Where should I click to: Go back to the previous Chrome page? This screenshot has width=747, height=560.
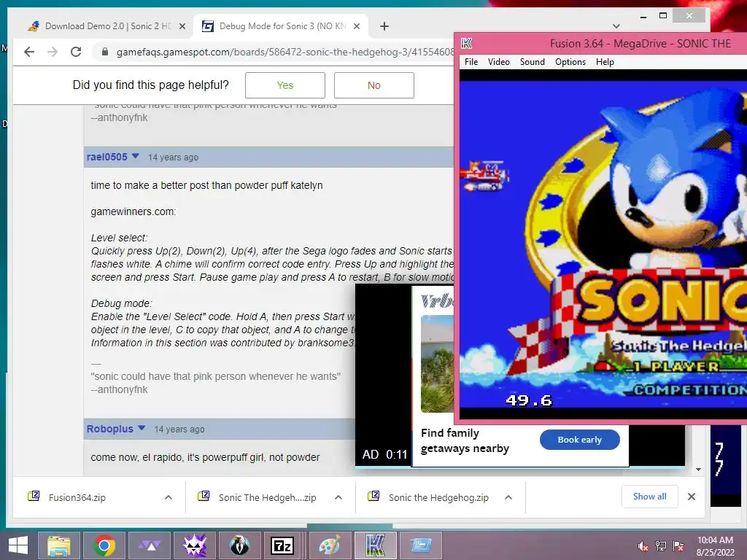pyautogui.click(x=29, y=52)
